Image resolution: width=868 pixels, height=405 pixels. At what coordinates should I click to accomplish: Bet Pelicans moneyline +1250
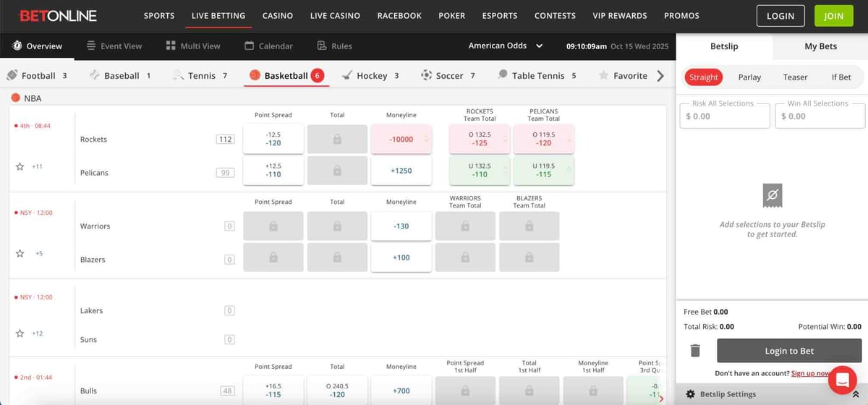[x=401, y=171]
